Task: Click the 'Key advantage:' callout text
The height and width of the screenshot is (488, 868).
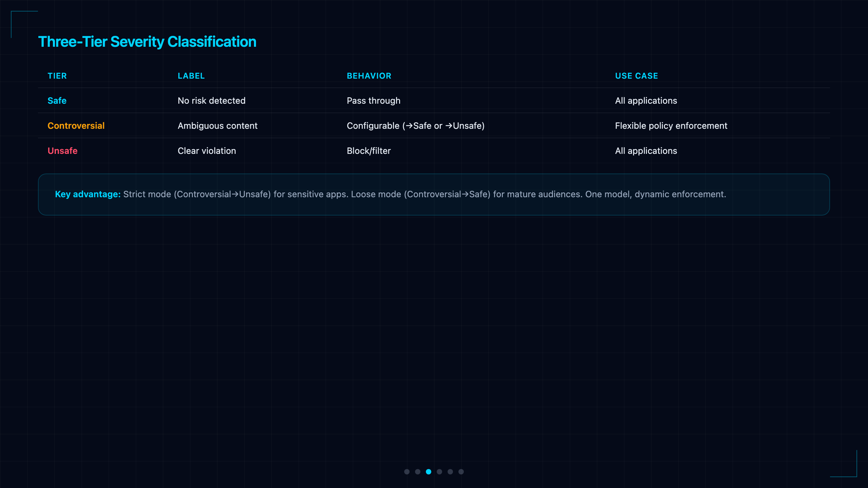Action: pos(88,194)
